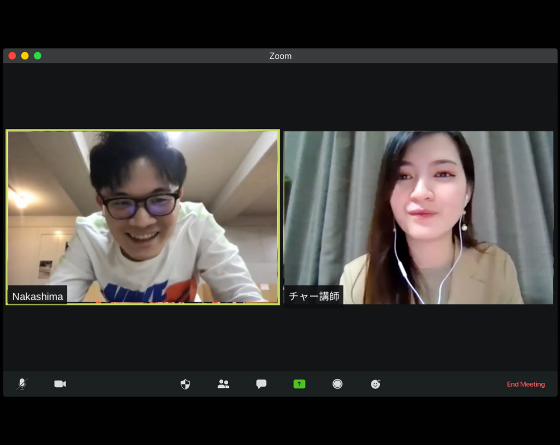The width and height of the screenshot is (560, 445).
Task: Open the Reactions smiley menu
Action: 375,384
